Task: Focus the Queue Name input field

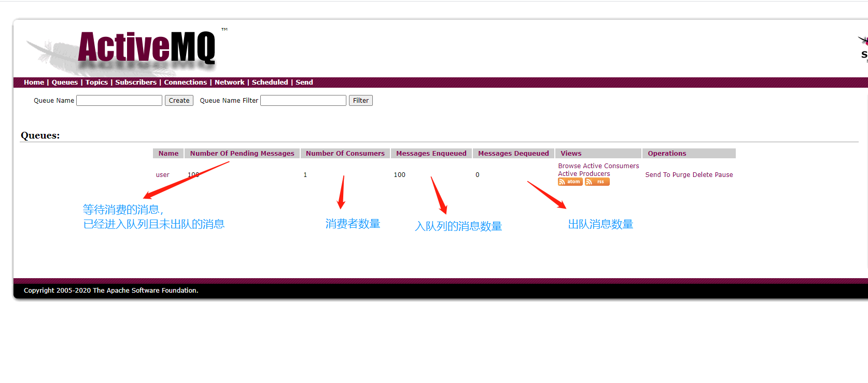Action: (x=119, y=101)
